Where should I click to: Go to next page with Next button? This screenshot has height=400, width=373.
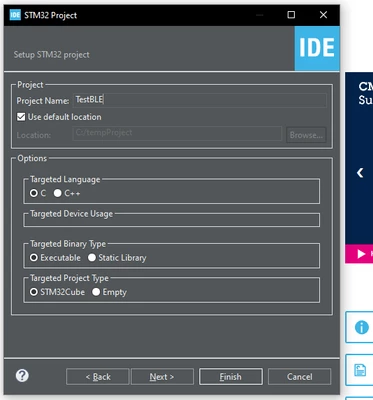[x=162, y=377]
